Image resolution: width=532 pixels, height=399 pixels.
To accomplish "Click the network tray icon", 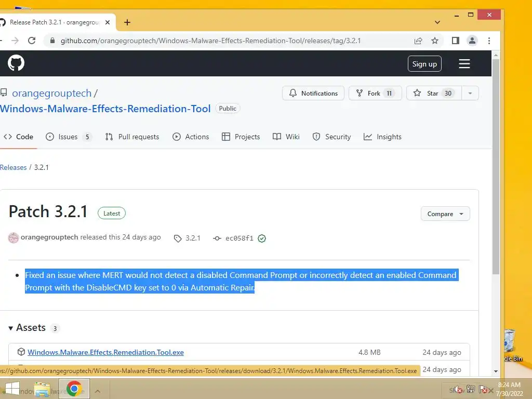I will [x=470, y=389].
